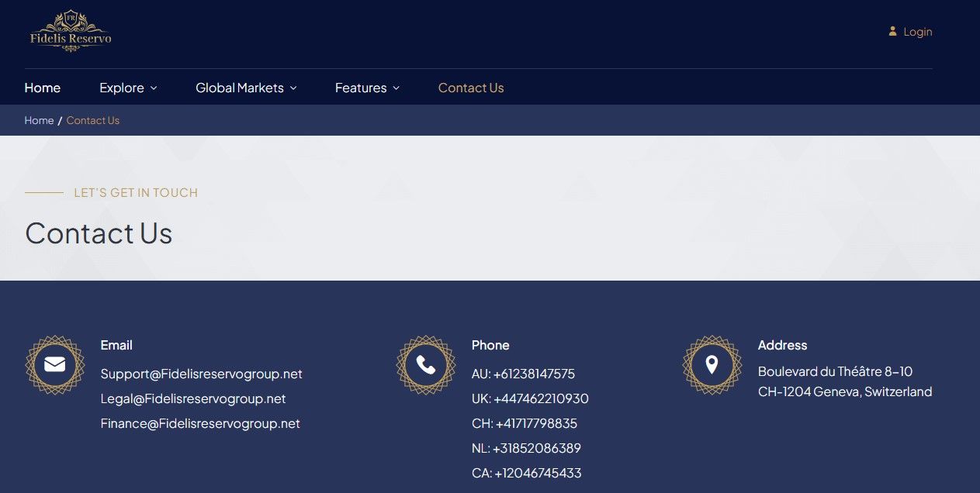980x493 pixels.
Task: Click the Email section heading
Action: point(116,345)
